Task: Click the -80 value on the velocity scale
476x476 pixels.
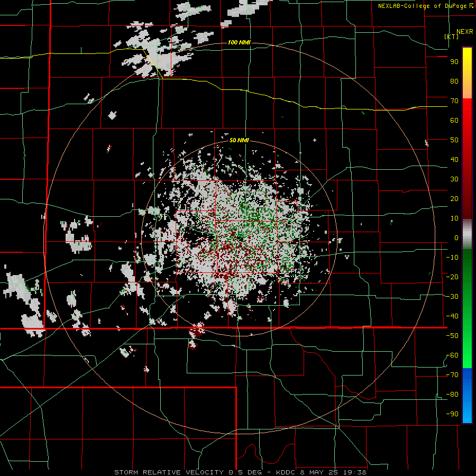Action: pos(452,395)
